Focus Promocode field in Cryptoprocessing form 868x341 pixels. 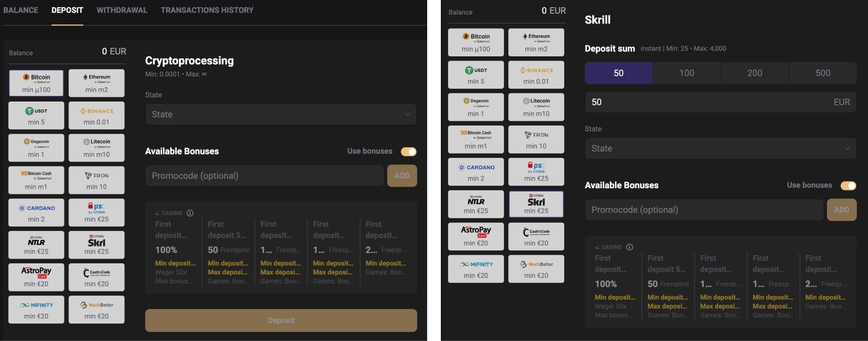tap(264, 176)
